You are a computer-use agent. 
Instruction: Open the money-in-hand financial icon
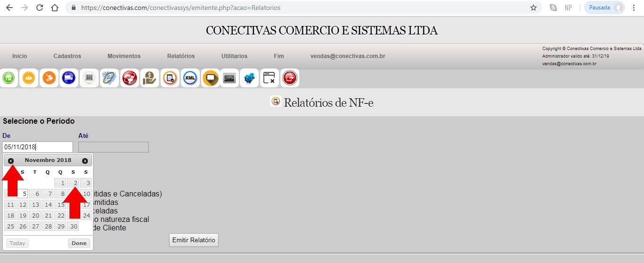click(150, 78)
